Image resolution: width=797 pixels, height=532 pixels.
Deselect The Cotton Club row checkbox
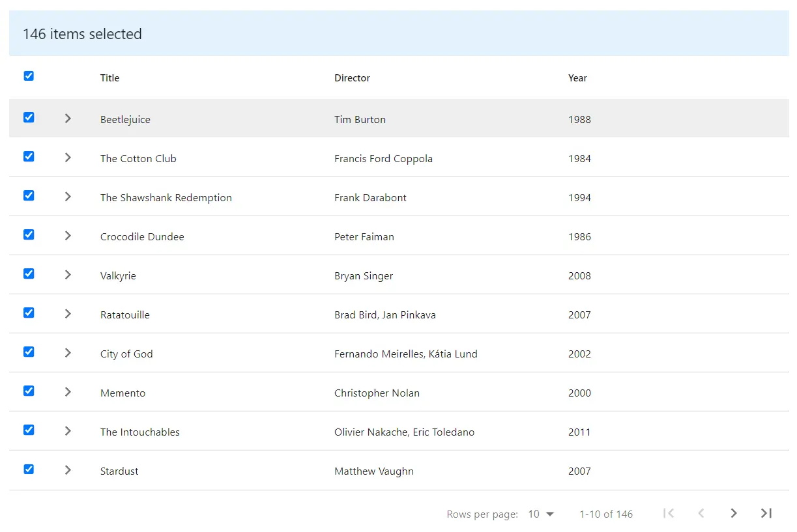pyautogui.click(x=29, y=156)
